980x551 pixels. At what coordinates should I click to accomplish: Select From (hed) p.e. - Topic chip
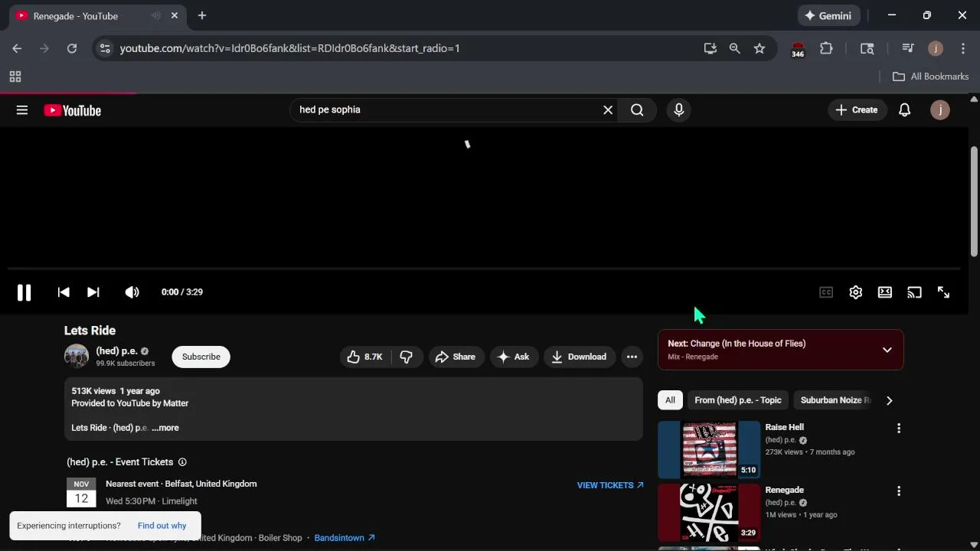pyautogui.click(x=738, y=400)
